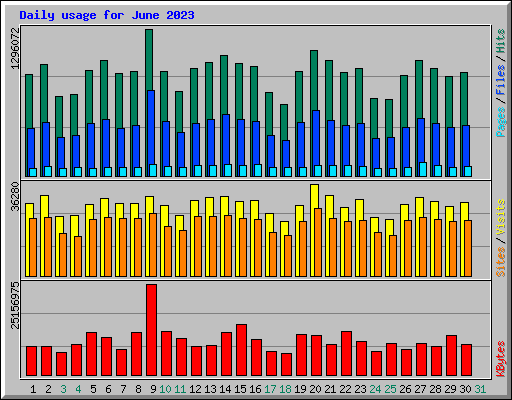Screen dimensions: 512x400
Task: Select day 4 on the x-axis
Action: tap(78, 389)
